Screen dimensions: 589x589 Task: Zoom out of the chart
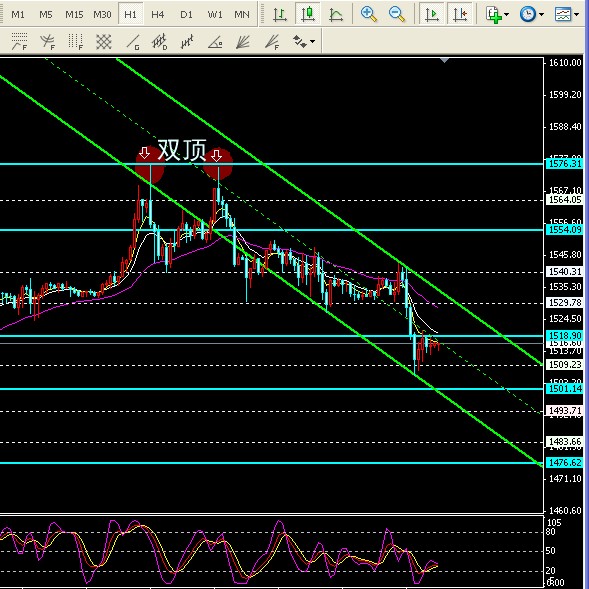[397, 14]
